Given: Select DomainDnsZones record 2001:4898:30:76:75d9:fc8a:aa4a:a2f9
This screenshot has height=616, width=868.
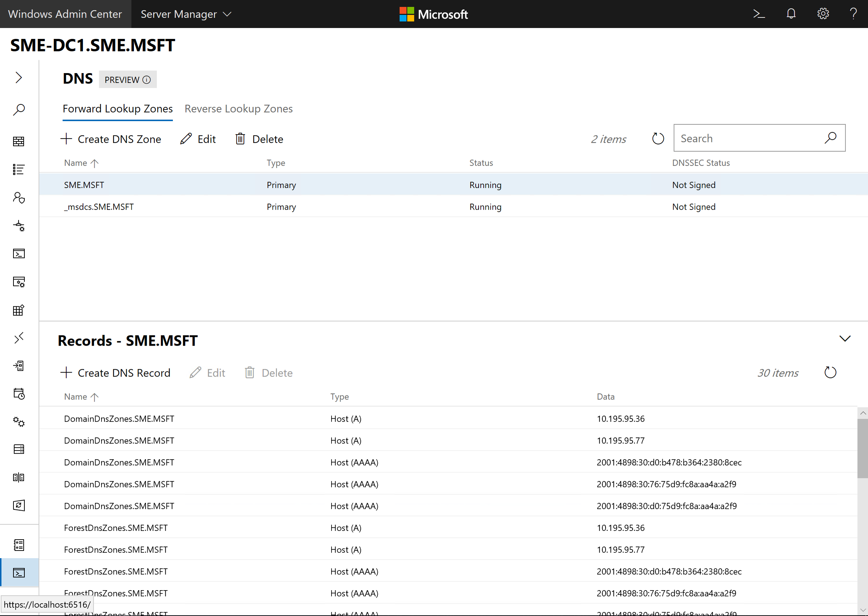Looking at the screenshot, I should tap(448, 484).
